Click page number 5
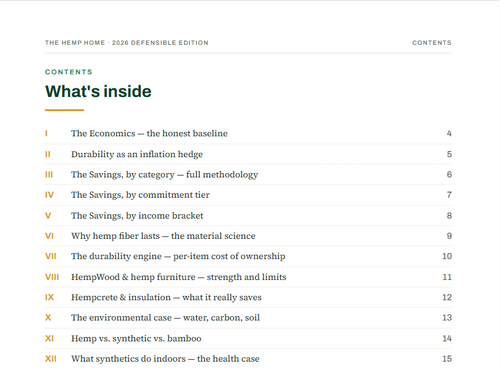 coord(449,154)
